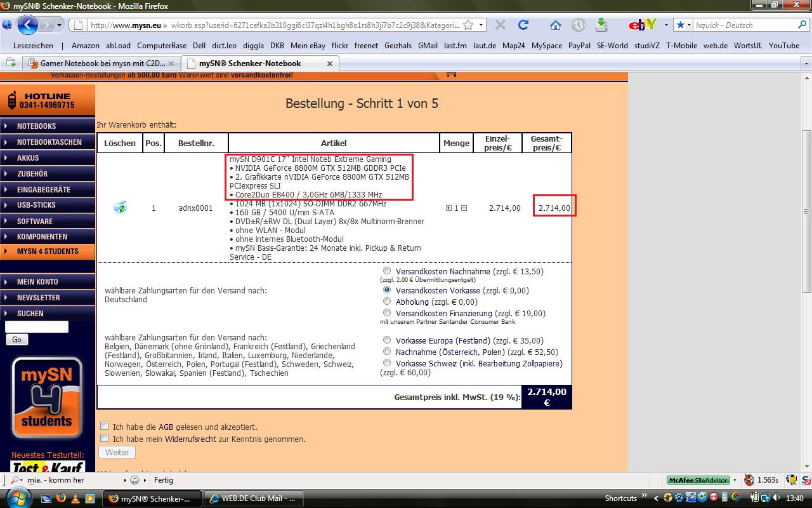The width and height of the screenshot is (812, 508).
Task: Open McAfee SiteAdvisor dropdown arrow
Action: pos(735,480)
